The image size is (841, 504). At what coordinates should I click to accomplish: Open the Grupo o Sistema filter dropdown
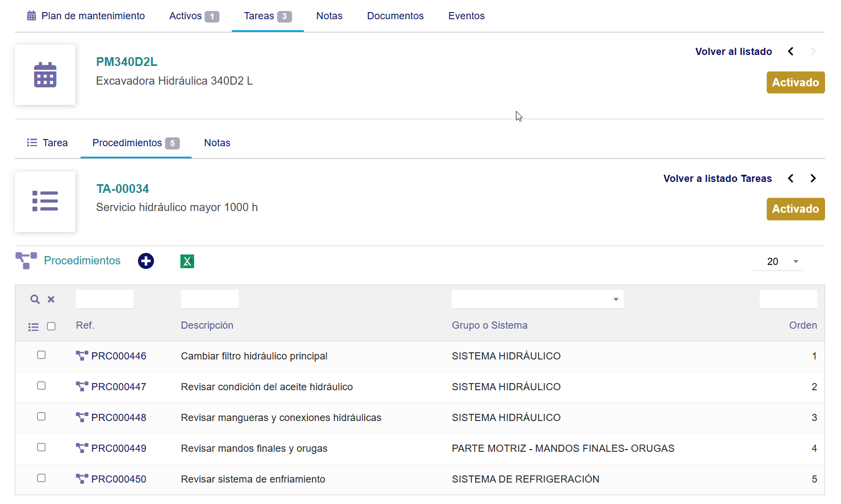[537, 299]
